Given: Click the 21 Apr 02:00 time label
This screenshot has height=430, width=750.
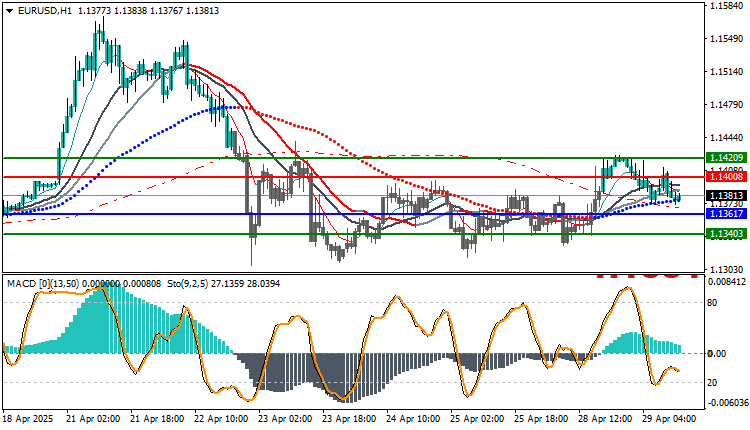Looking at the screenshot, I should [x=93, y=419].
